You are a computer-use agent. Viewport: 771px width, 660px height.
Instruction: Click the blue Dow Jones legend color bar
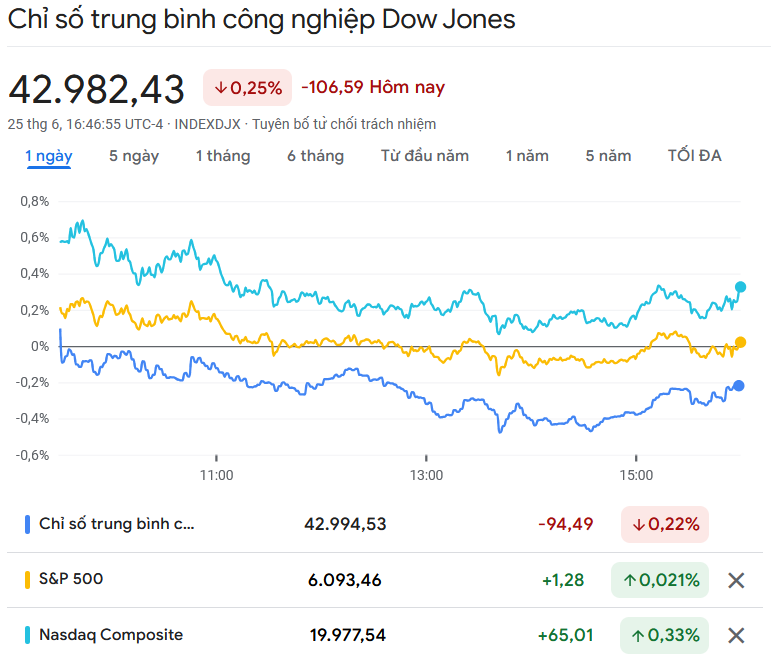(26, 524)
